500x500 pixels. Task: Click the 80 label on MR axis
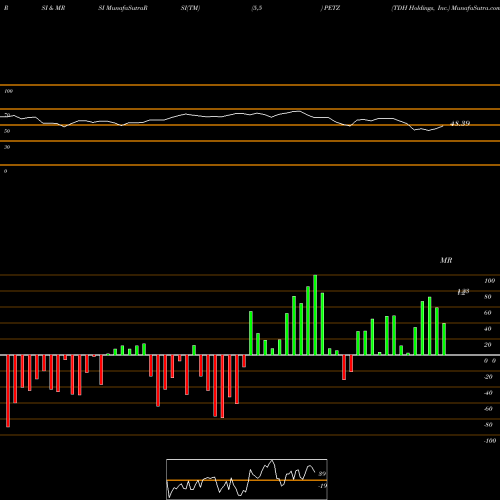(x=488, y=297)
